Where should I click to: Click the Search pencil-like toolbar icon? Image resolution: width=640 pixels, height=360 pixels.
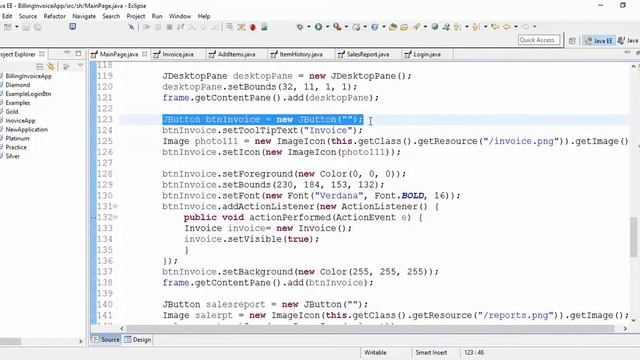tap(416, 27)
